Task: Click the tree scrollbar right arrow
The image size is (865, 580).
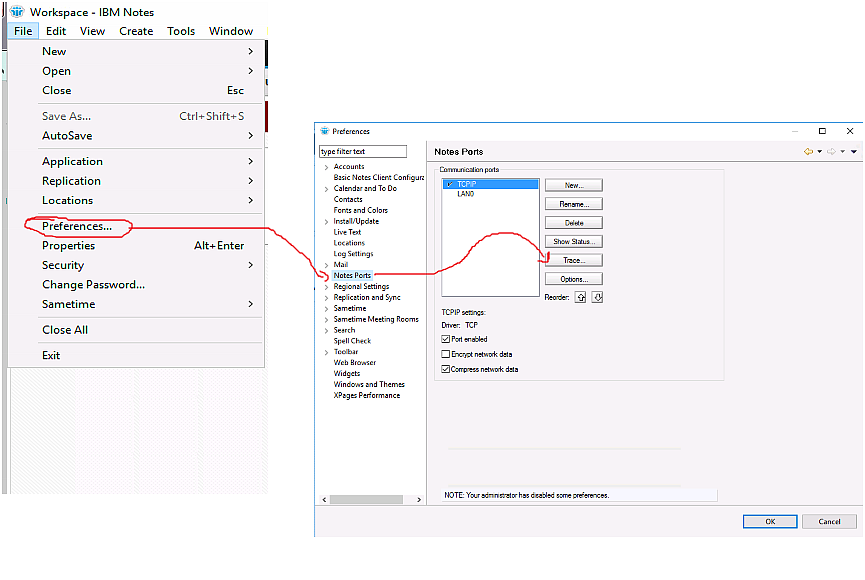Action: [419, 499]
